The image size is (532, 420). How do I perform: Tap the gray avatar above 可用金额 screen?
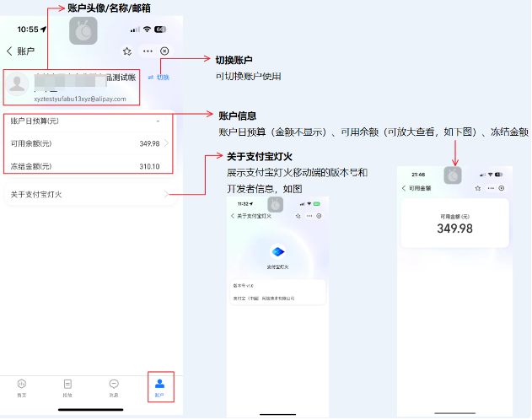(453, 175)
